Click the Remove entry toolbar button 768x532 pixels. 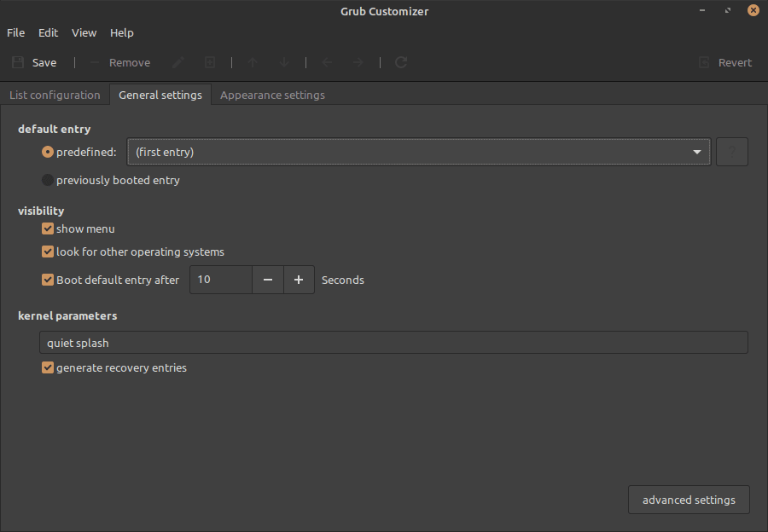tap(119, 62)
